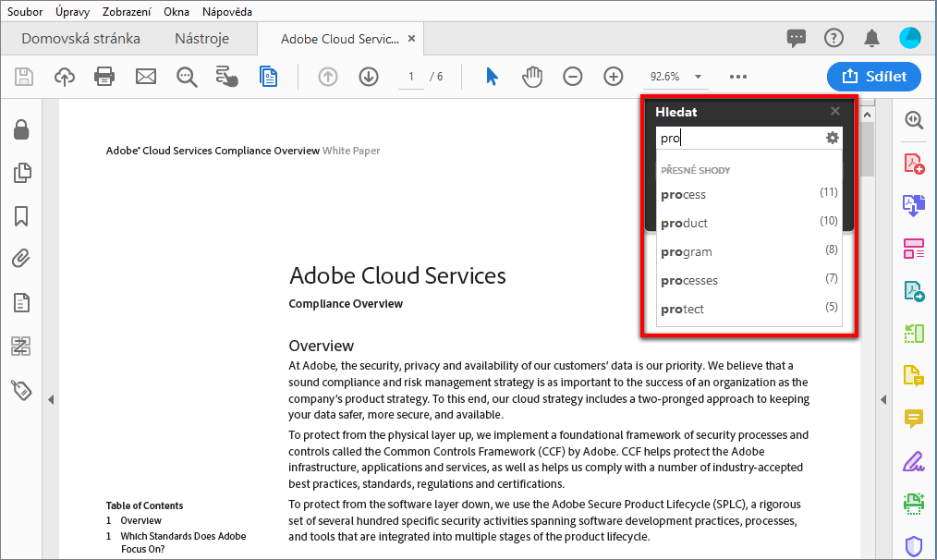Screen dimensions: 937x560
Task: Go to previous page arrow
Action: [327, 77]
